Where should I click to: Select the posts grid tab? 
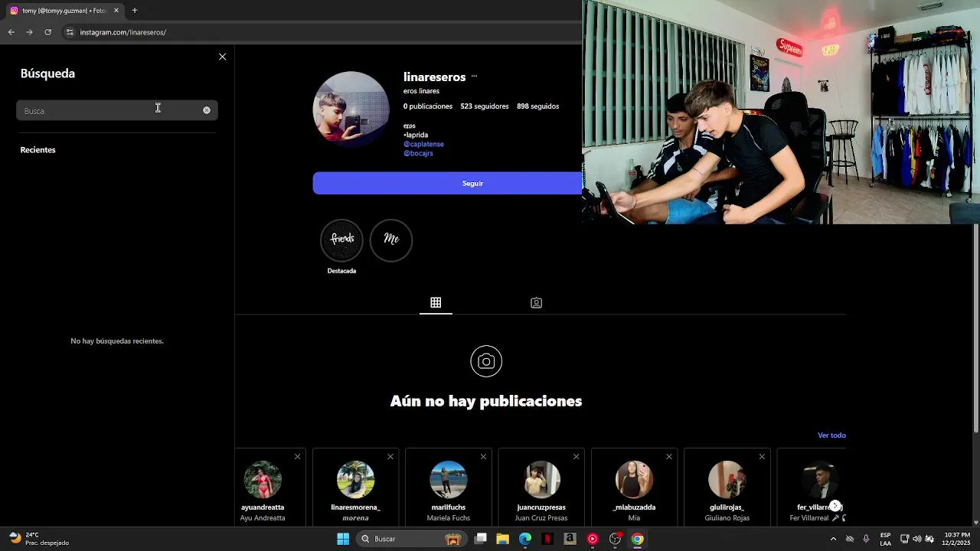(x=436, y=302)
